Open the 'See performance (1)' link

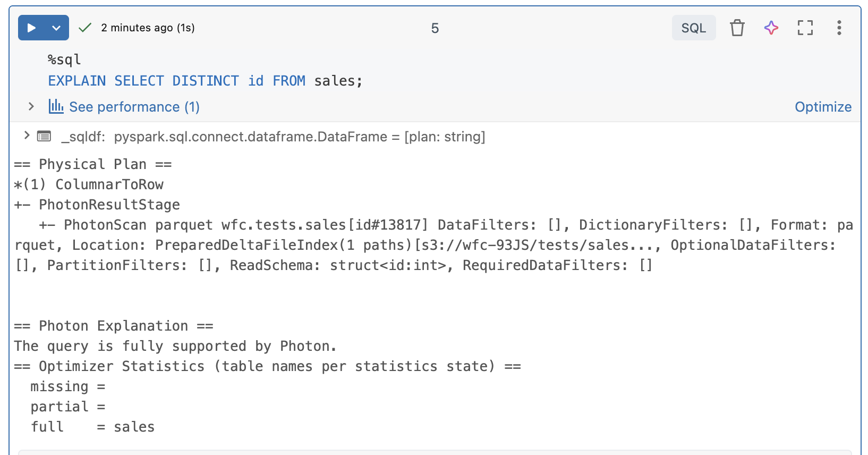[x=134, y=107]
